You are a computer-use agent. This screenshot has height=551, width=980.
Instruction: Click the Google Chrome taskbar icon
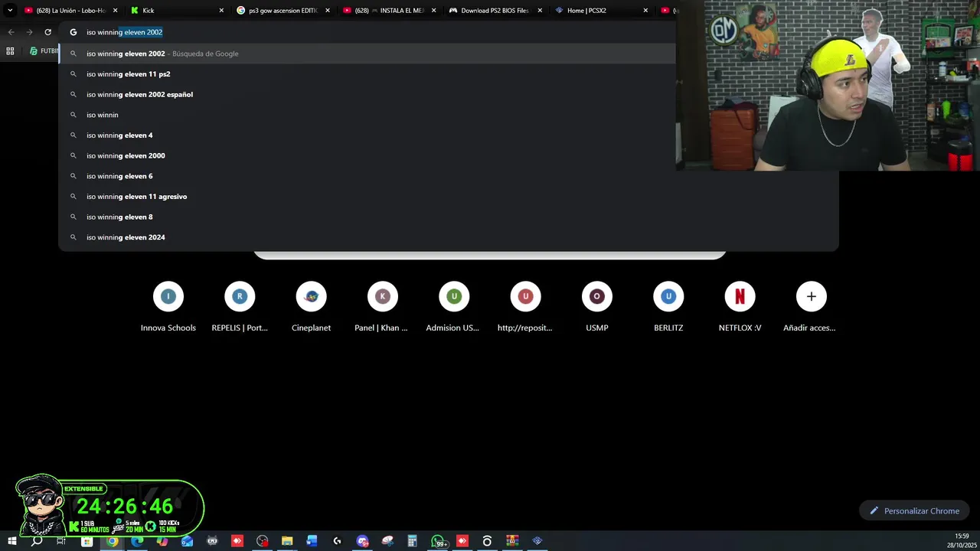112,541
